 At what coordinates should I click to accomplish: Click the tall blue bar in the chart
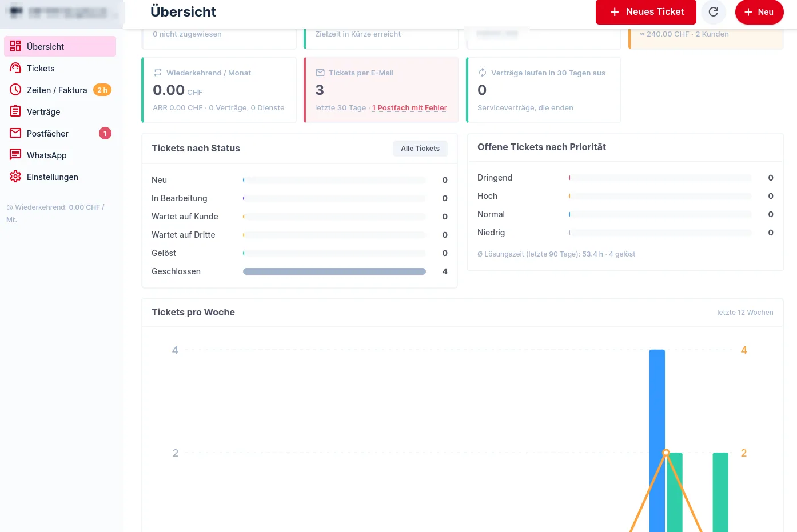click(657, 441)
